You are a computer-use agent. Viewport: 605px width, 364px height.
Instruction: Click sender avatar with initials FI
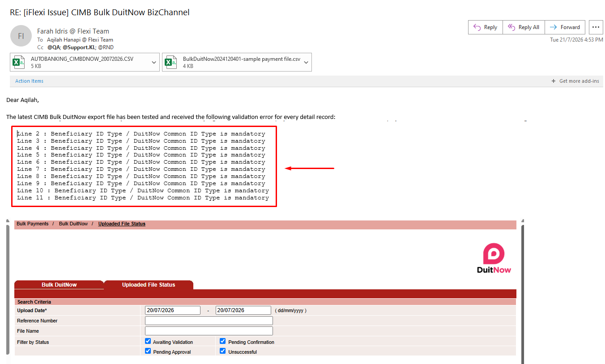tap(21, 36)
